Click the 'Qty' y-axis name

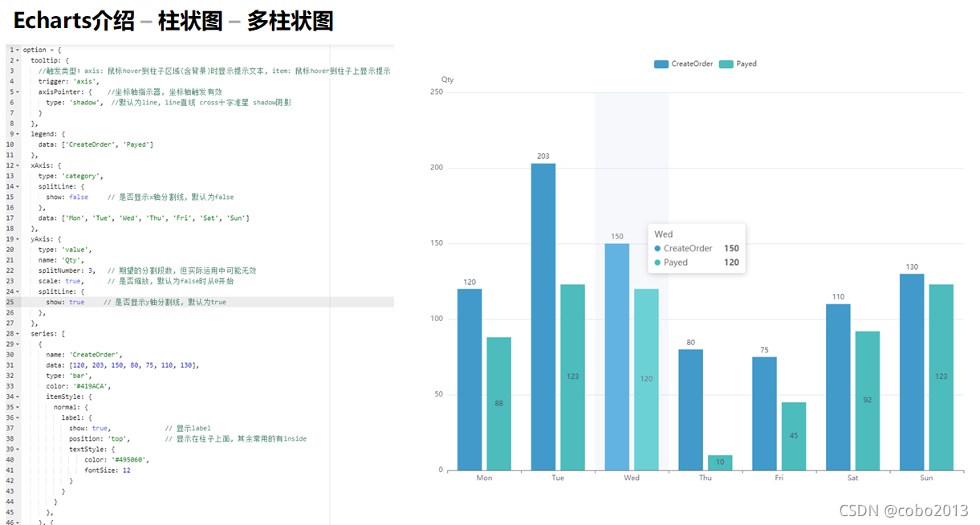[x=448, y=79]
